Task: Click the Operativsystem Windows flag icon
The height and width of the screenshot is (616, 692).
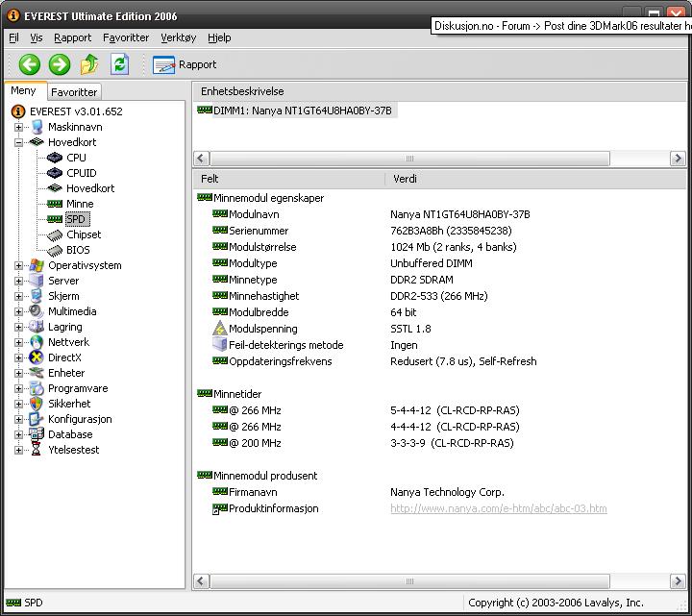Action: (x=37, y=265)
